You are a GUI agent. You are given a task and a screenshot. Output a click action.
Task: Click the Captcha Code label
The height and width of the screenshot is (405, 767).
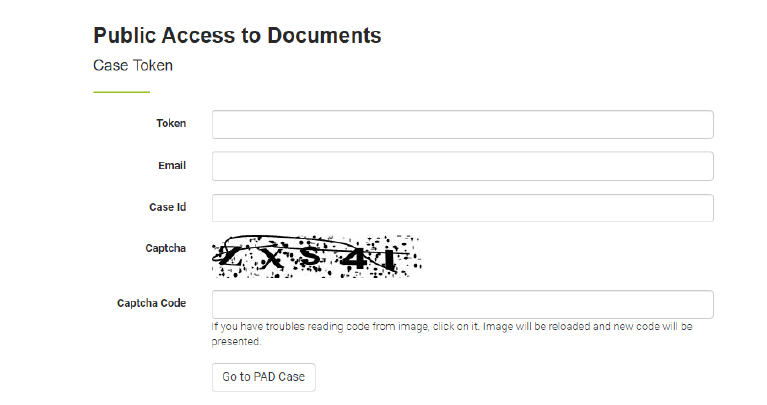[x=151, y=304]
